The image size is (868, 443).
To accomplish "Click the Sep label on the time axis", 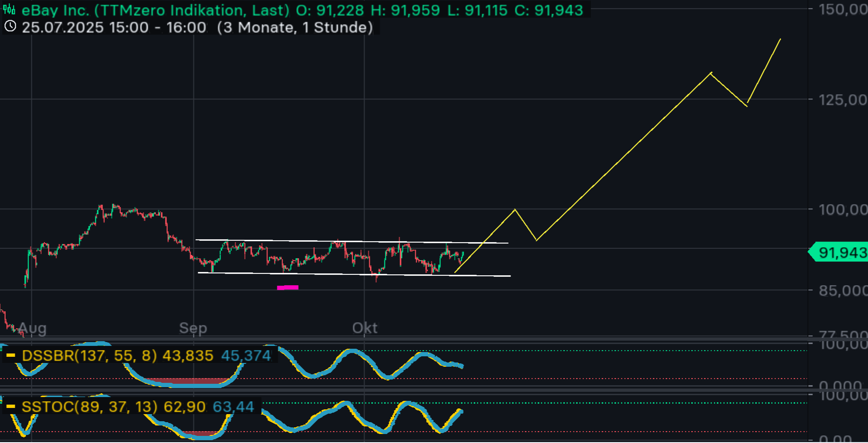I will coord(193,328).
